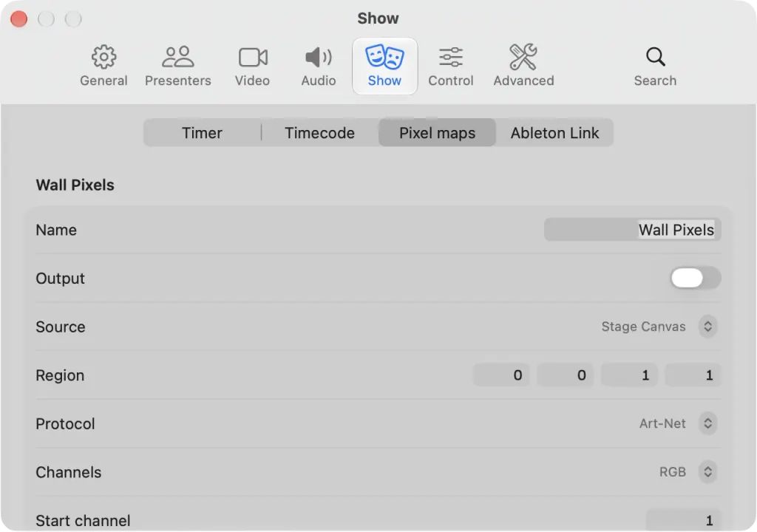Click the Start channel value field

pyautogui.click(x=683, y=520)
